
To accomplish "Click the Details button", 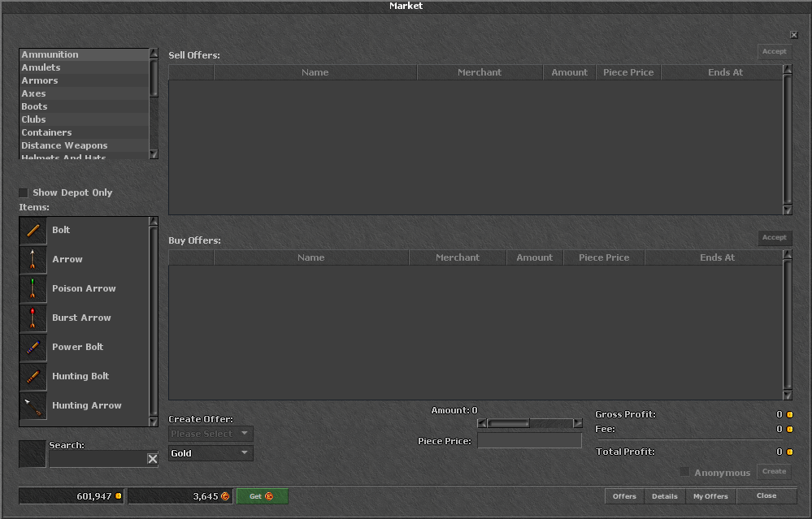I will point(665,496).
